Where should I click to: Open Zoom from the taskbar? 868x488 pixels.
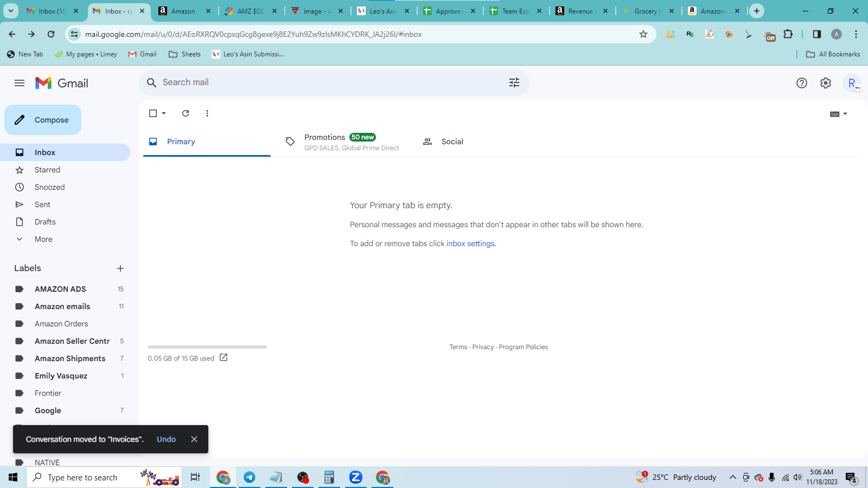pos(356,477)
